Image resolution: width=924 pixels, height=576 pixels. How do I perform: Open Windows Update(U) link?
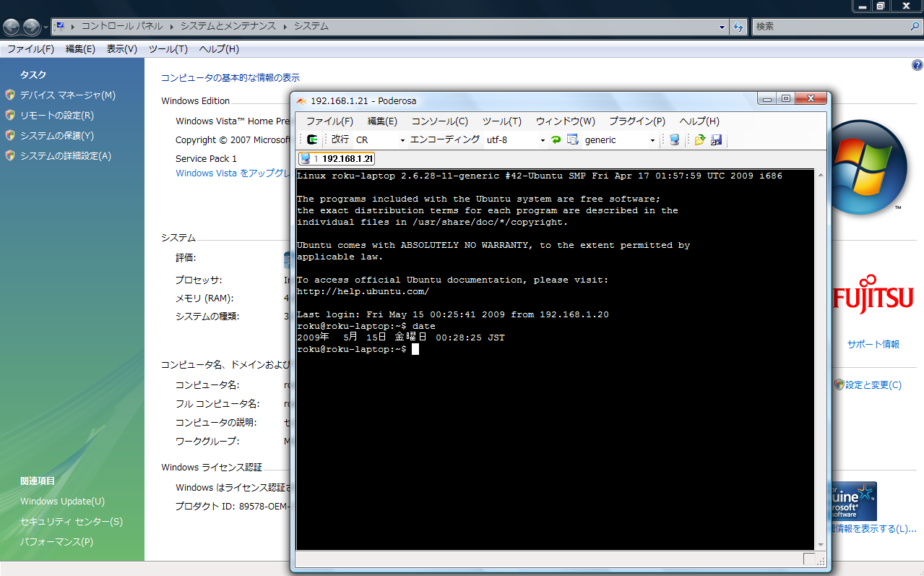pyautogui.click(x=62, y=501)
